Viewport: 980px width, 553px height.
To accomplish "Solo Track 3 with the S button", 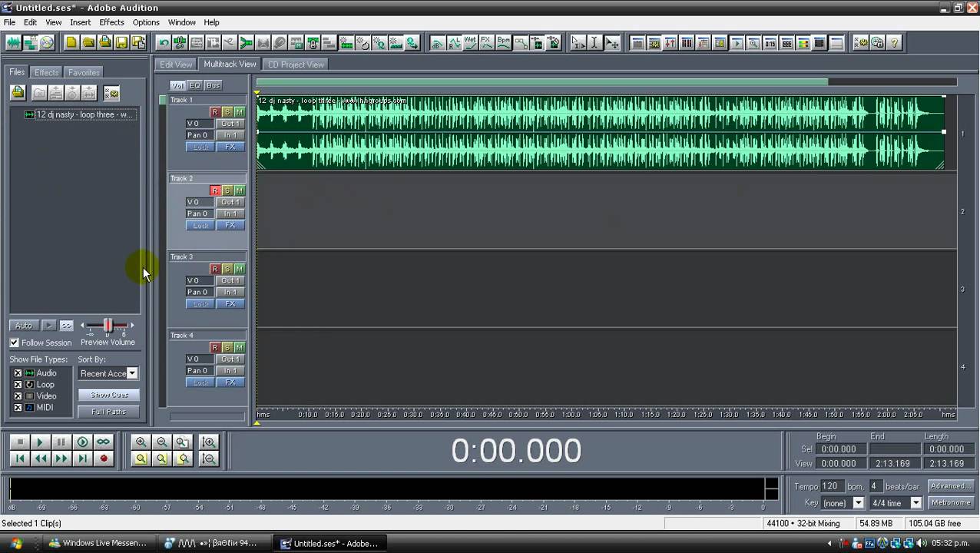I will click(x=227, y=269).
